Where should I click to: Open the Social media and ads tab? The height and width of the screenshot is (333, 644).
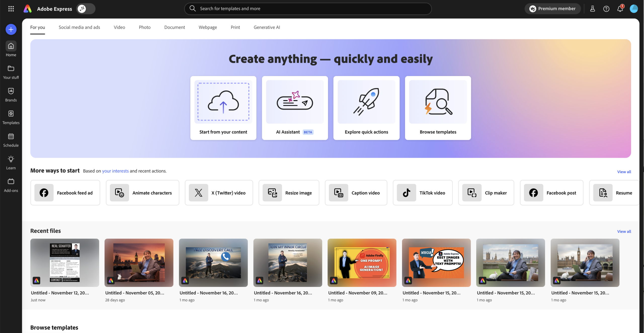79,27
